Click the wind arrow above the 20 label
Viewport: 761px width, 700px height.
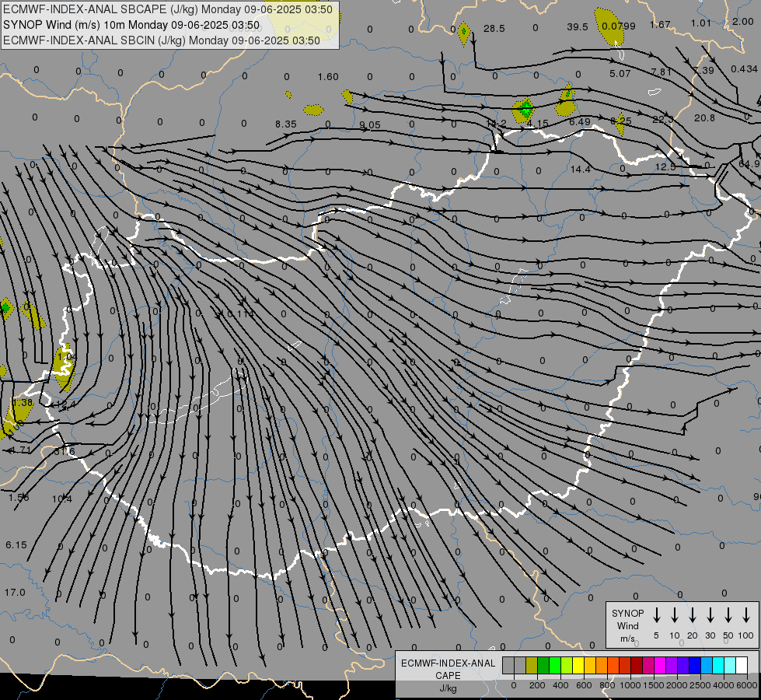pos(692,615)
